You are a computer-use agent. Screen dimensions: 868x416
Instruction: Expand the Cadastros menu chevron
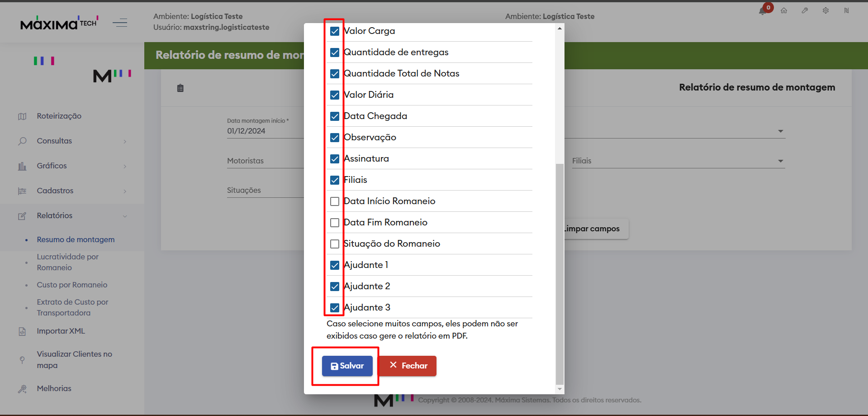tap(125, 191)
